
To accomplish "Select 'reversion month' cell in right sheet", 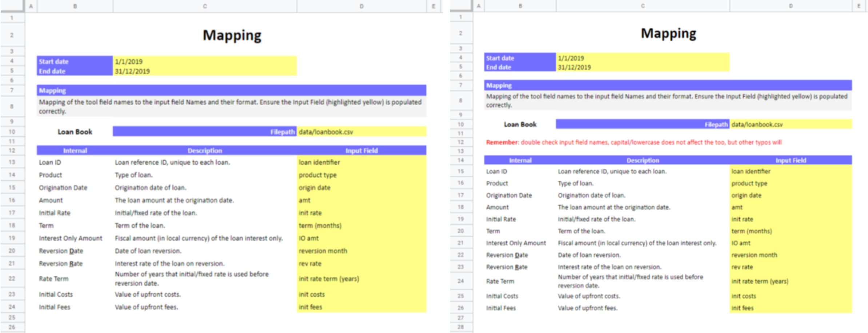I will click(791, 255).
